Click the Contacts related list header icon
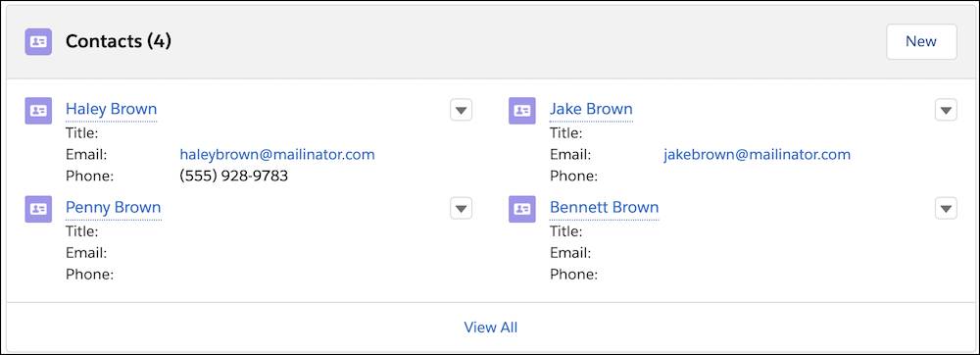 point(38,42)
